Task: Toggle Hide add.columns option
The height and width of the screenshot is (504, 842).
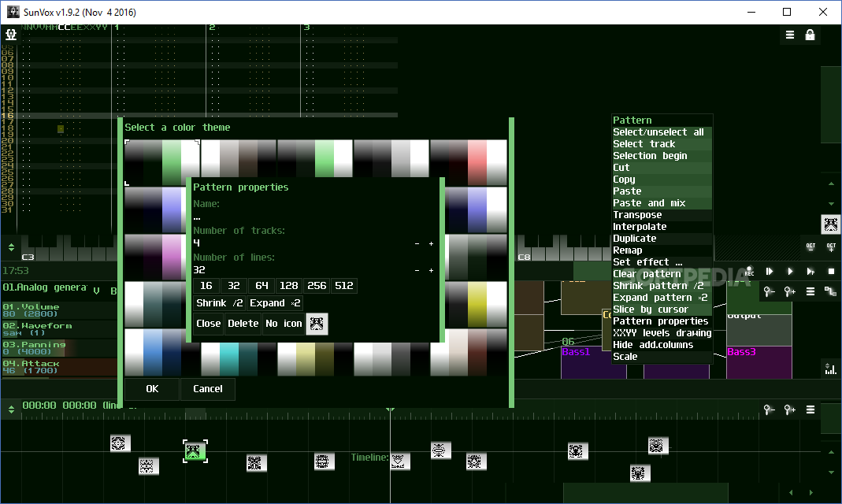Action: click(x=662, y=345)
